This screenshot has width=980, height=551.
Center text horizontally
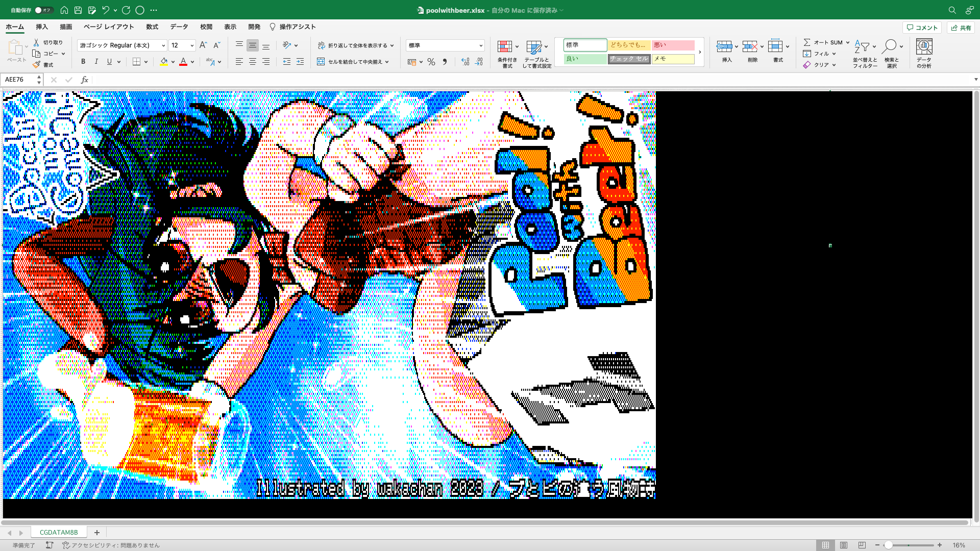click(252, 62)
